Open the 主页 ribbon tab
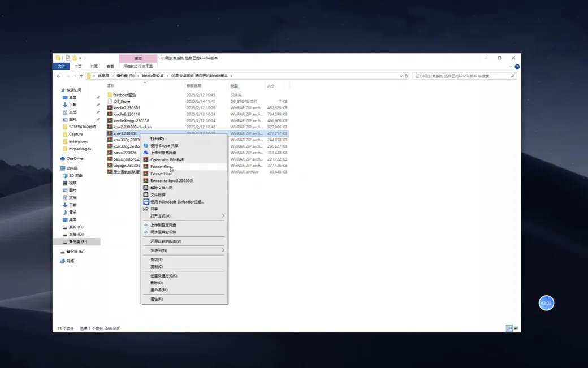 [x=78, y=67]
